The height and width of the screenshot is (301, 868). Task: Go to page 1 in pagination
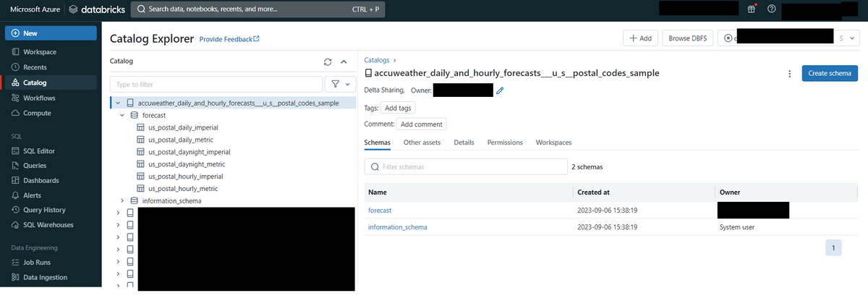pyautogui.click(x=833, y=248)
